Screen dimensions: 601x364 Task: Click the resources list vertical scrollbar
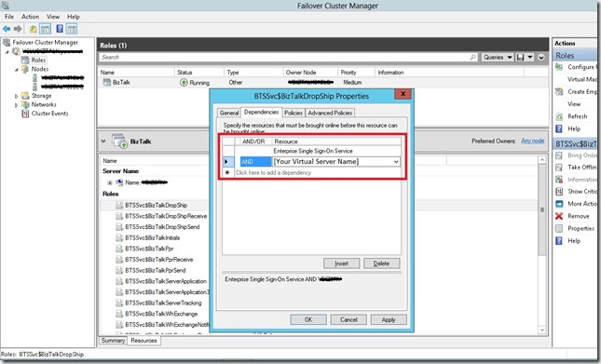tap(542, 245)
